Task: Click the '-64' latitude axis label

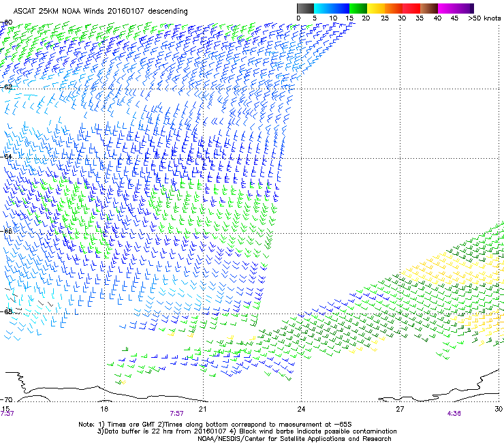Action: click(x=6, y=156)
